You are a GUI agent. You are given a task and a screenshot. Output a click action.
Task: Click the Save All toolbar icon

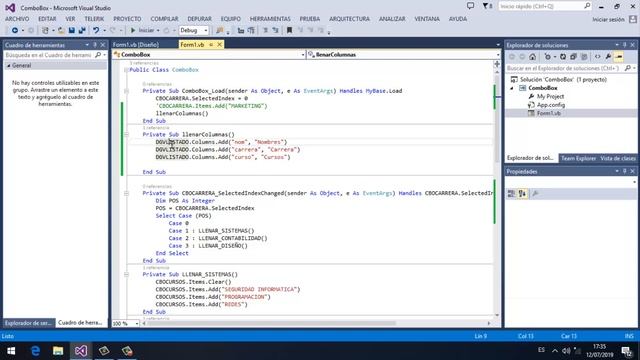(x=82, y=30)
